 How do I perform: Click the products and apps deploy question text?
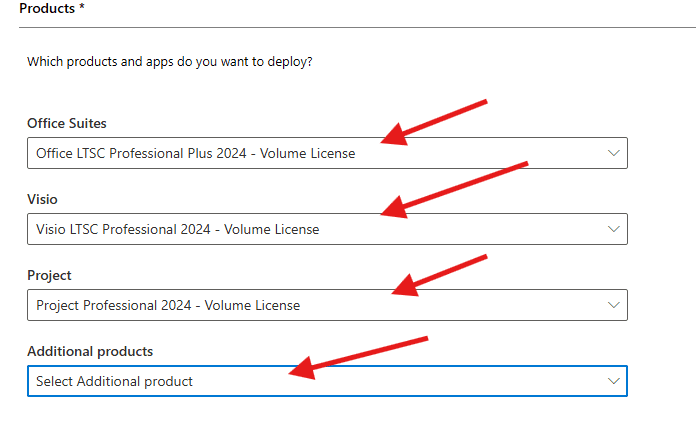pos(169,62)
